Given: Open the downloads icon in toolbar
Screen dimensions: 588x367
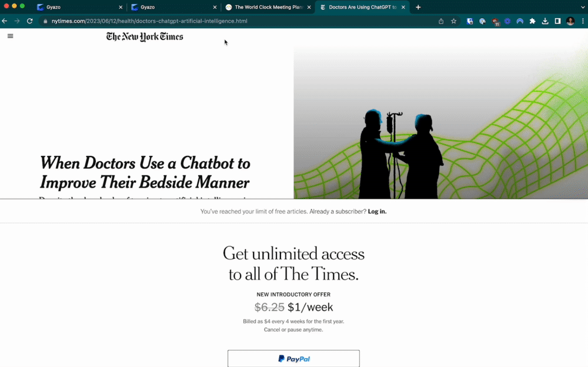Looking at the screenshot, I should pos(545,21).
